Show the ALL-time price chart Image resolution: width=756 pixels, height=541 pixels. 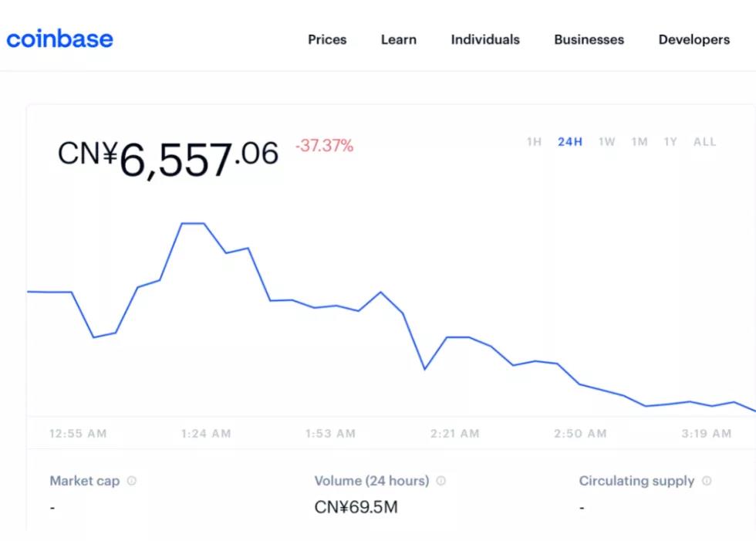point(704,142)
